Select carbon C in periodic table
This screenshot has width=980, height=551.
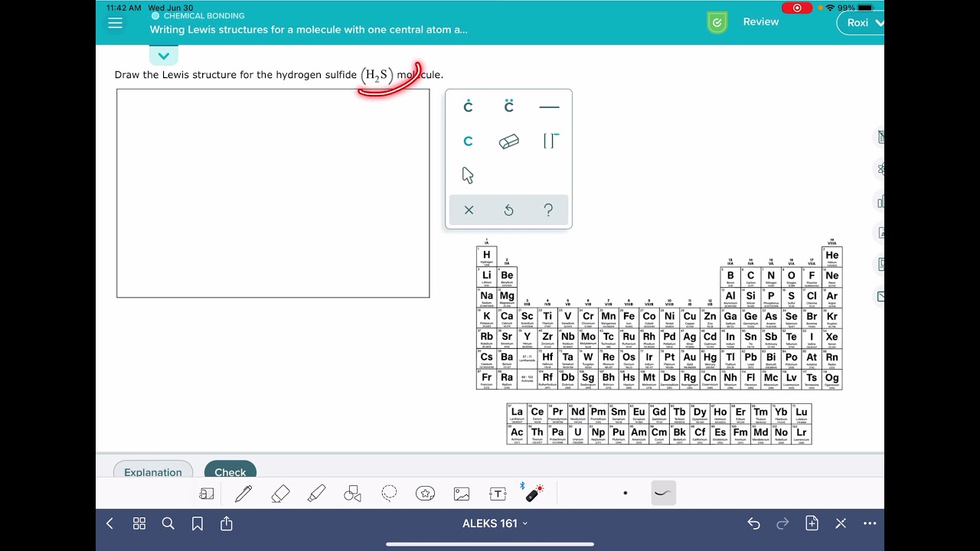click(751, 276)
